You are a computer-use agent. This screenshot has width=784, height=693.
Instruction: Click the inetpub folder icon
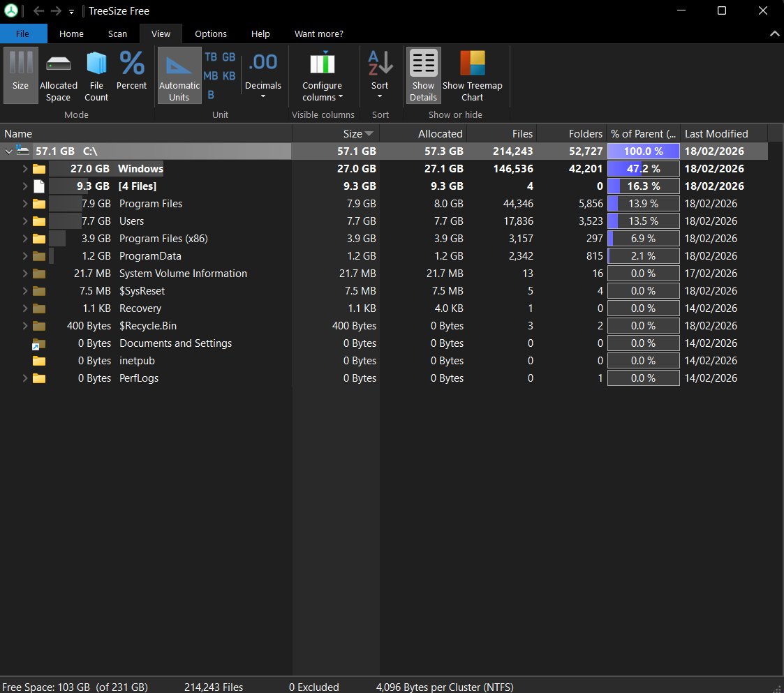(x=39, y=361)
